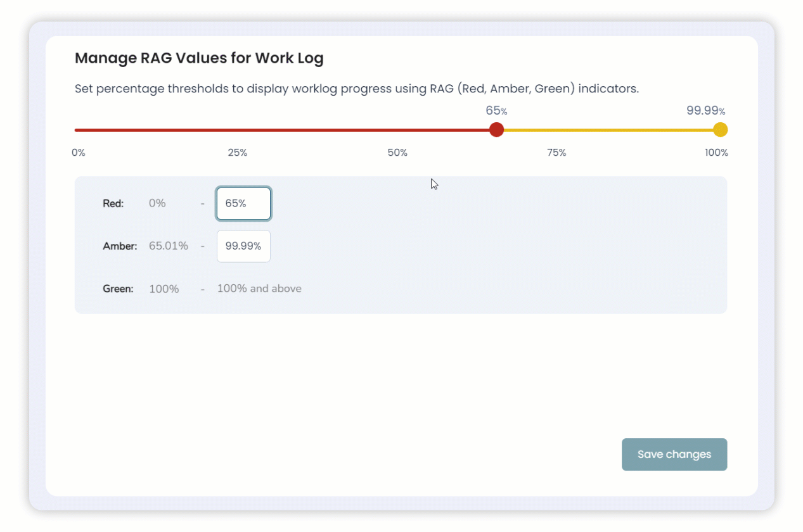Screen dimensions: 803x532
Task: Click the '100% and above' text
Action: pos(259,289)
